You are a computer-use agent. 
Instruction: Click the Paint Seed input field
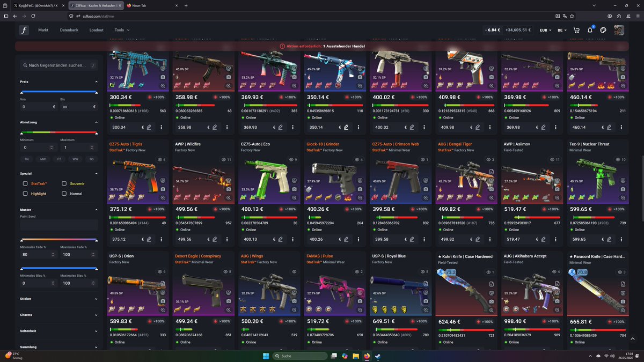tap(59, 225)
